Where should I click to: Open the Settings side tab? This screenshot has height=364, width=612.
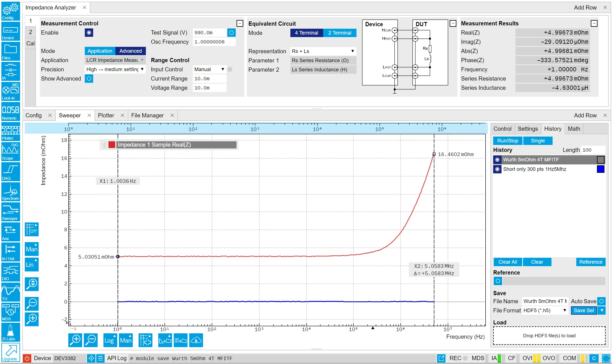coord(528,129)
